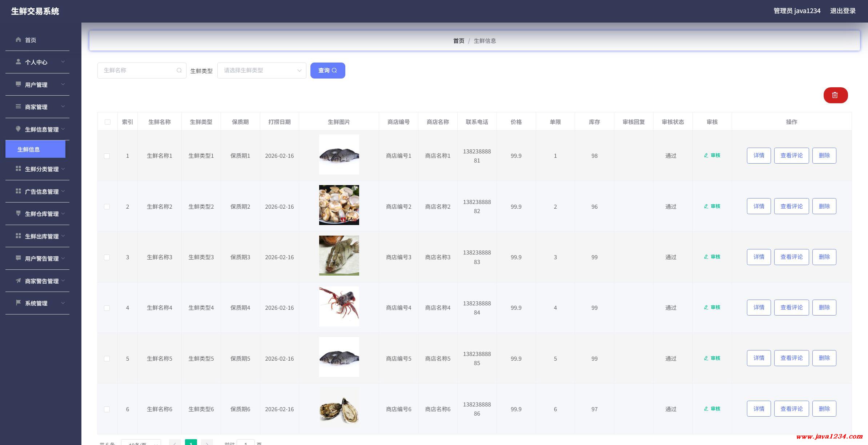Open the 请选择生鲜类型 dropdown
Screen dimensions: 868x445
pos(262,71)
